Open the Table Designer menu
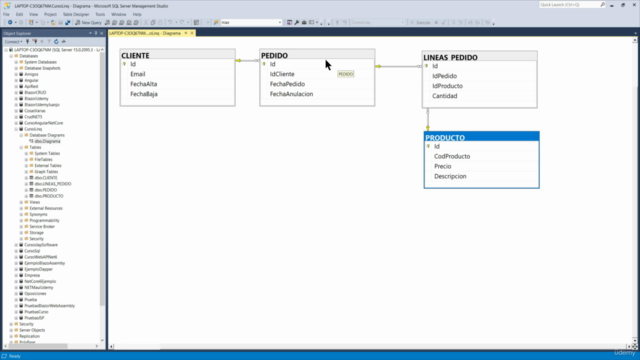 coord(76,14)
